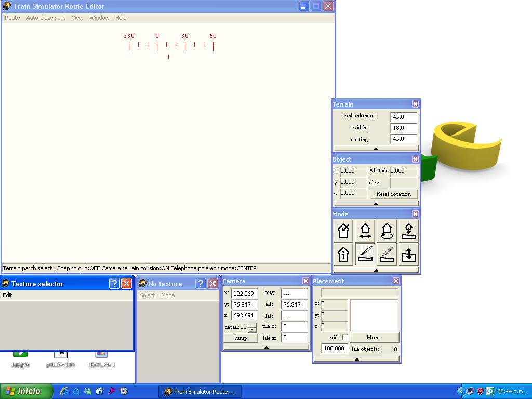
Task: Collapse the Mode panel with its arrow
Action: (375, 269)
